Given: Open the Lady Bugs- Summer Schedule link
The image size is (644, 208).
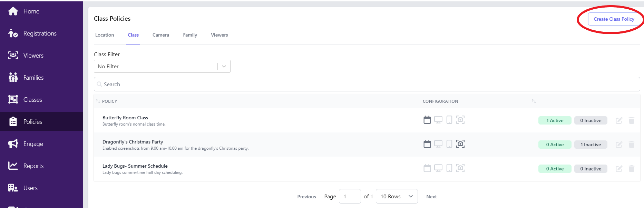Looking at the screenshot, I should click(135, 166).
